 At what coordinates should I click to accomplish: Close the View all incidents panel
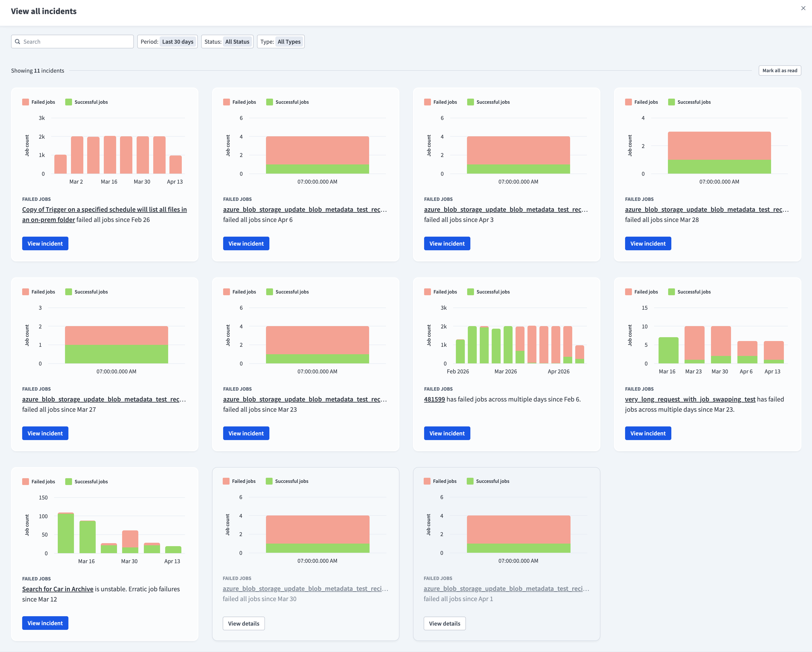tap(803, 8)
